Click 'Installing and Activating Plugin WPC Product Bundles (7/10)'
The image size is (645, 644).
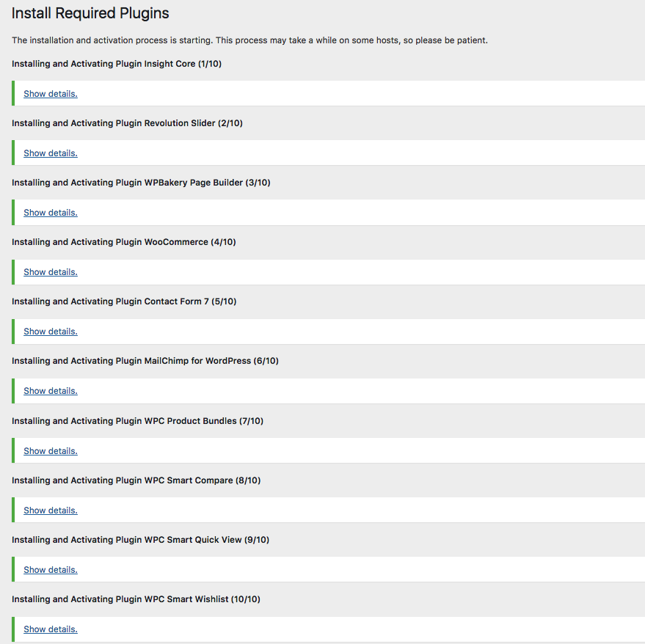pyautogui.click(x=137, y=421)
